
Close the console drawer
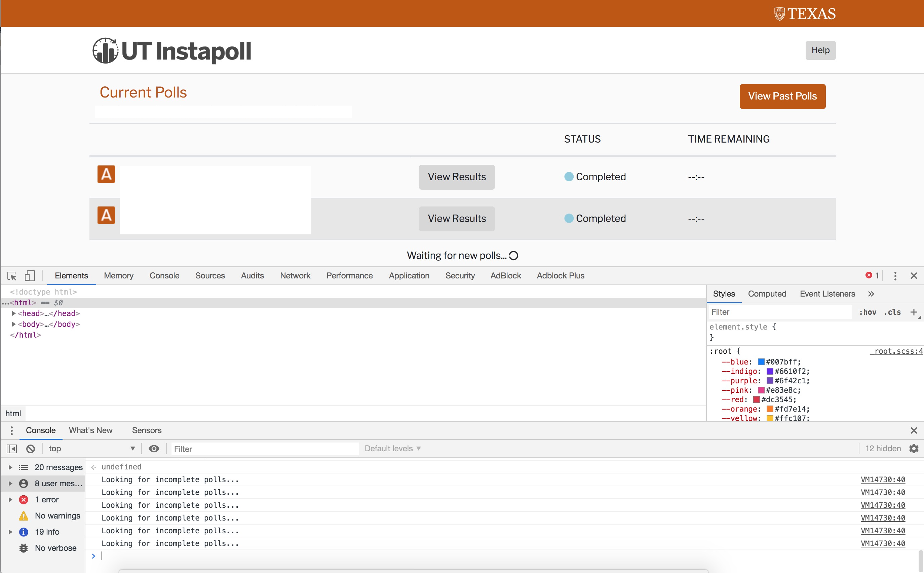pos(914,430)
